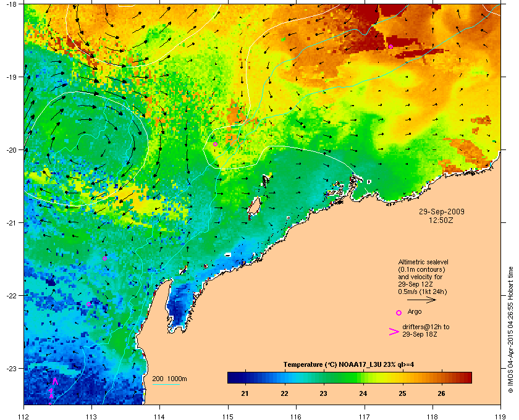This screenshot has height=420, width=519.
Task: Click longitude axis label 118
Action: pyautogui.click(x=432, y=416)
